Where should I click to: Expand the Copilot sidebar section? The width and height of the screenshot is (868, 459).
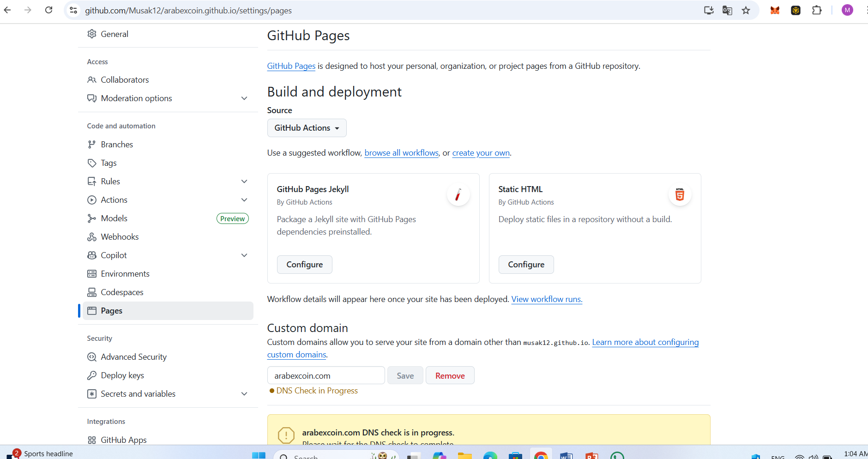pos(244,255)
